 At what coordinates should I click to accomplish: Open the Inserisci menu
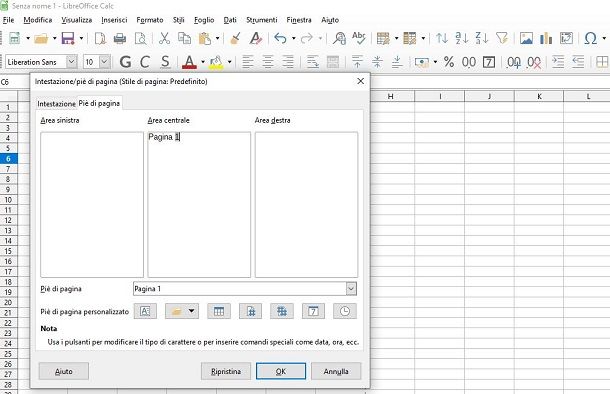(x=114, y=20)
